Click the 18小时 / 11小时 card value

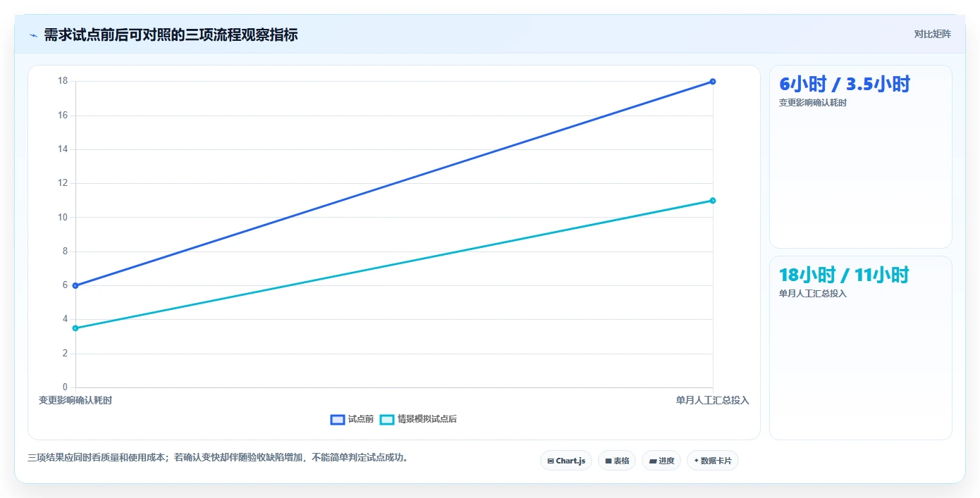pyautogui.click(x=844, y=275)
